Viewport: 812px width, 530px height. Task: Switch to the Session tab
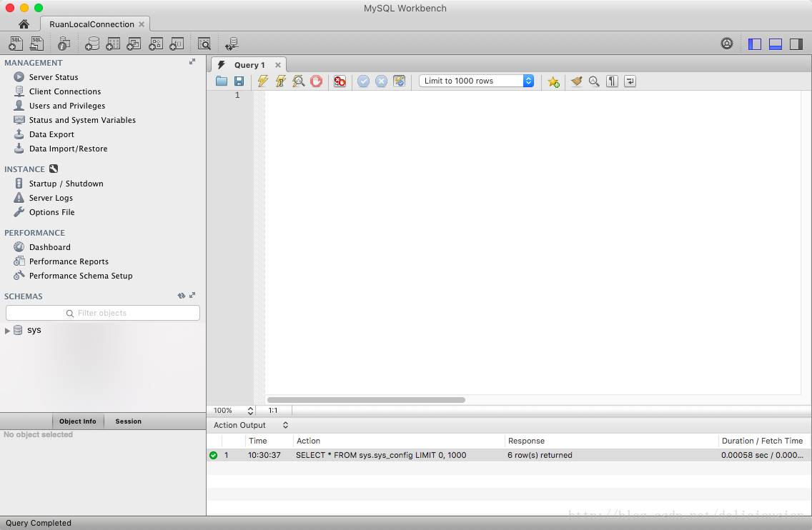129,421
